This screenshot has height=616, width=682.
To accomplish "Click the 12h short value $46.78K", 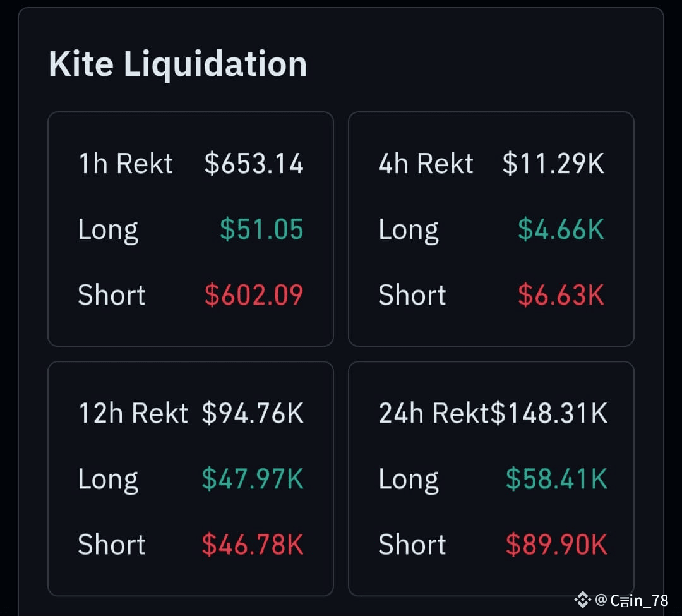I will coord(253,545).
